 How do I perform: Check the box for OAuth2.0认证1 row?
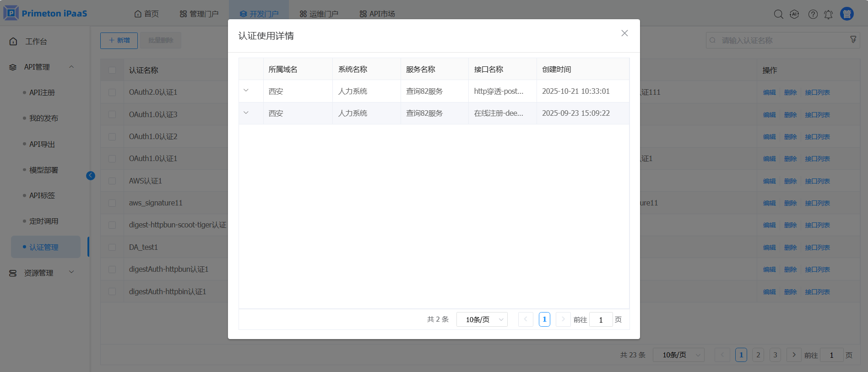tap(112, 92)
